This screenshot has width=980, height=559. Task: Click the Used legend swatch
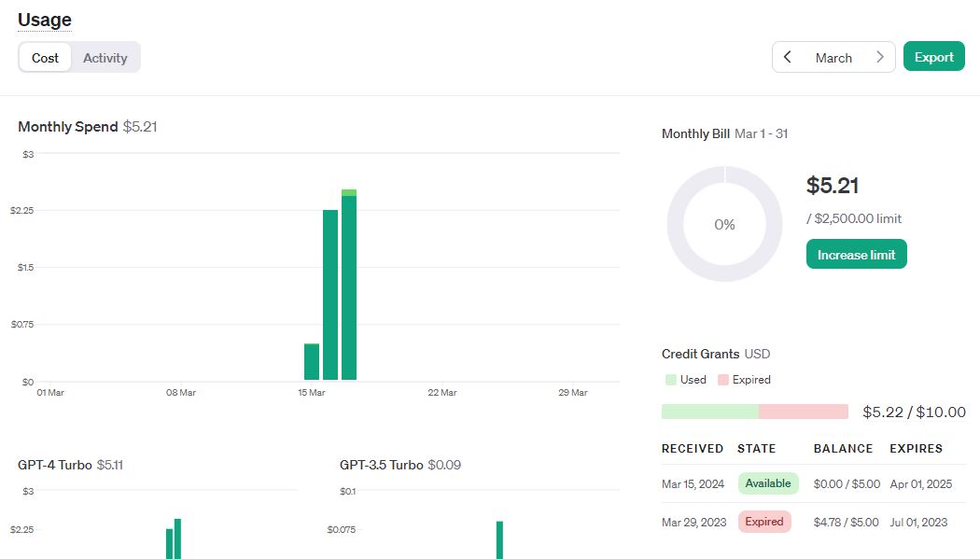[669, 380]
